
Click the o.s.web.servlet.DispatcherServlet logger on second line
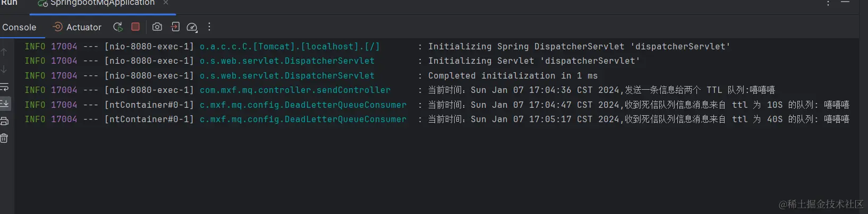[287, 61]
